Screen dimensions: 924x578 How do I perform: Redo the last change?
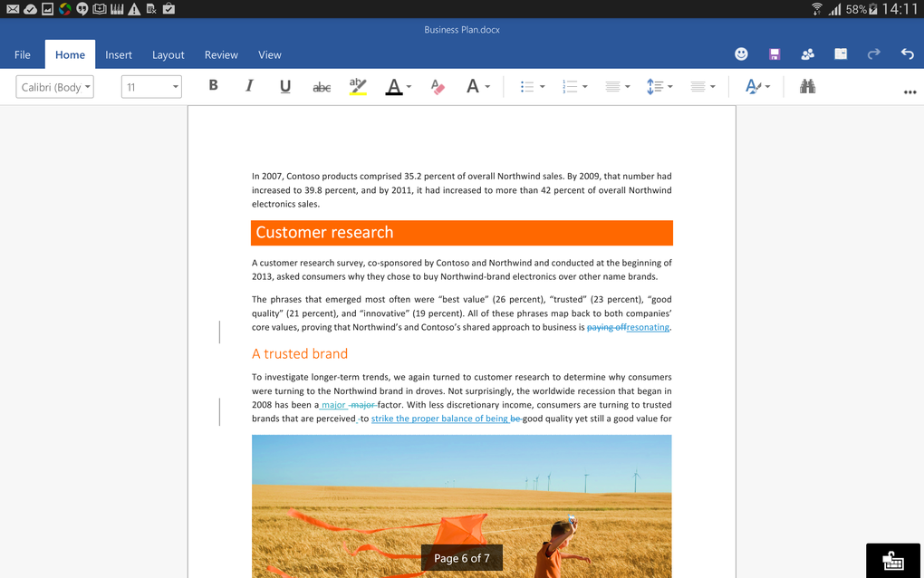873,53
